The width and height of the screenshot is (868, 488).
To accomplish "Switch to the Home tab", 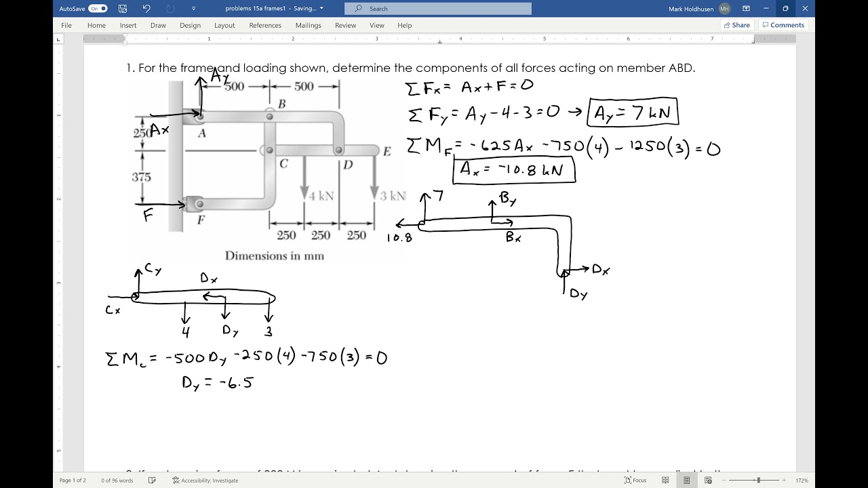I will 96,25.
